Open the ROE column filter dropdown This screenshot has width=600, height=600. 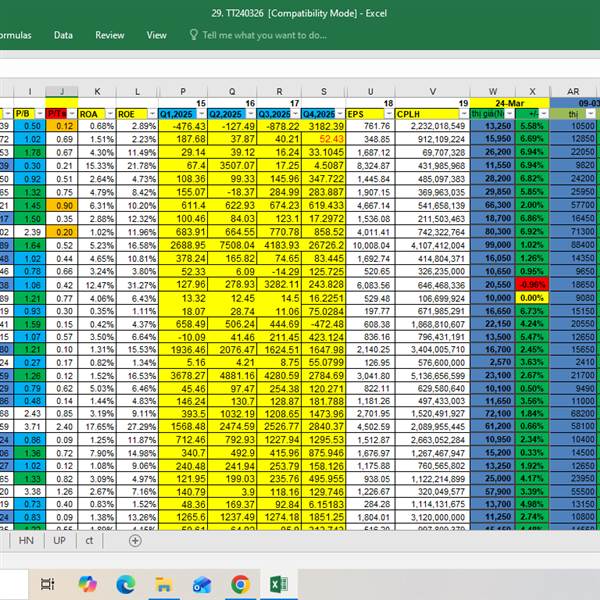[152, 114]
